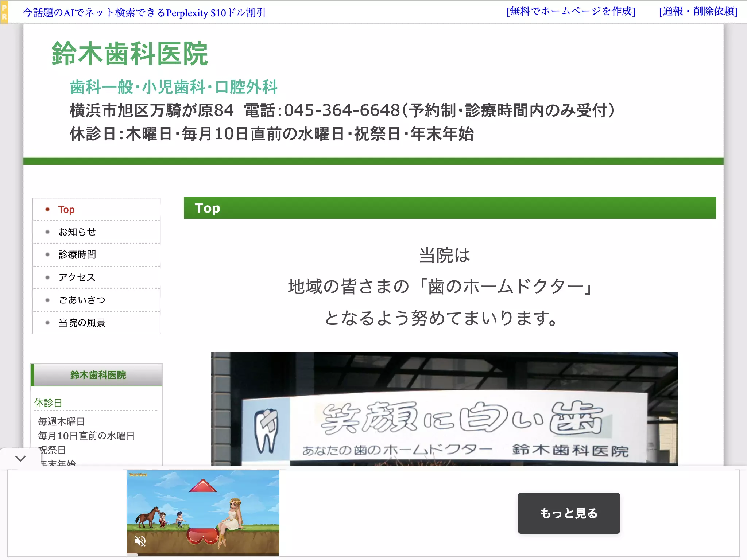Collapse the bottom ad with chevron arrow
This screenshot has height=560, width=747.
tap(20, 458)
